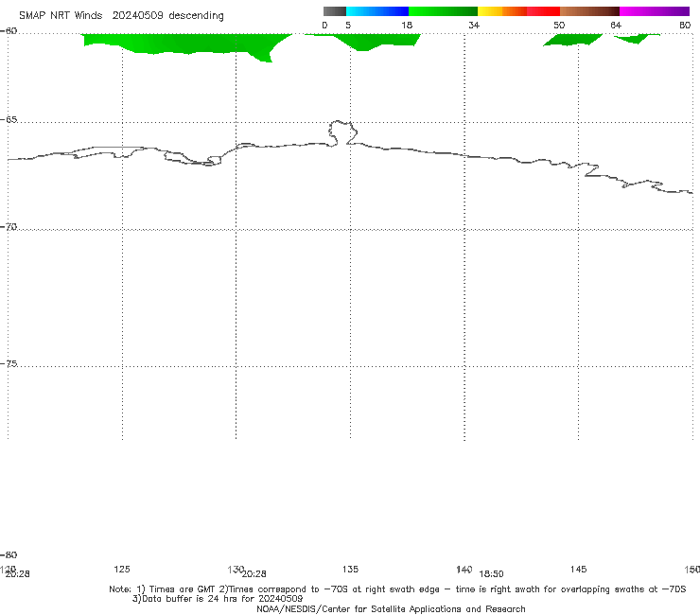Screen dimensions: 700x615
Task: Click the latitude label '-80'
Action: click(9, 554)
